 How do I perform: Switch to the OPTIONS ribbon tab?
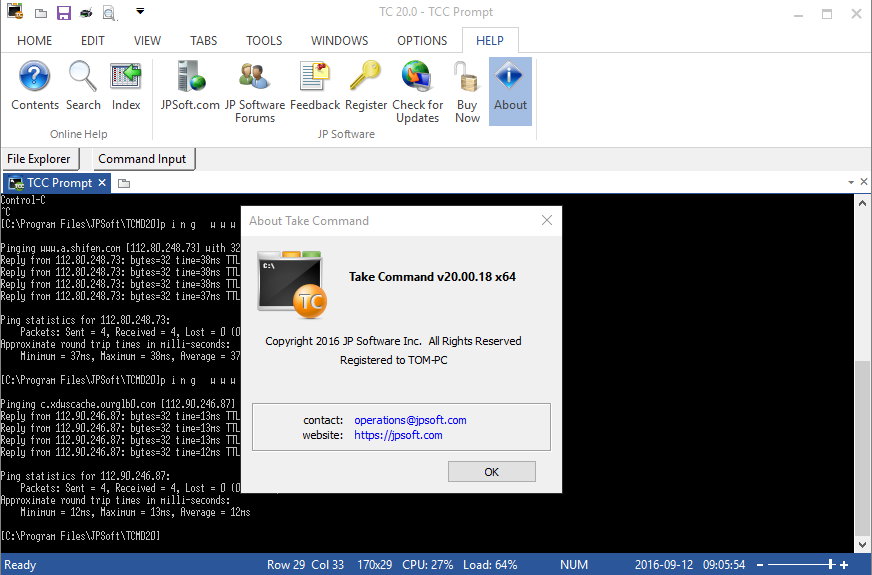(x=422, y=41)
